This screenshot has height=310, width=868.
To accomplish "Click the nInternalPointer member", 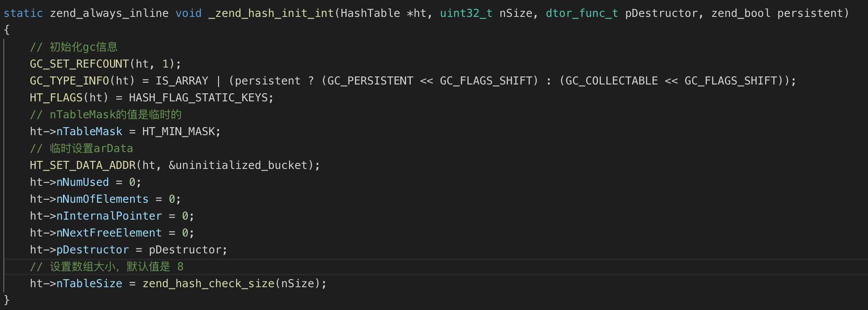I will pyautogui.click(x=109, y=216).
